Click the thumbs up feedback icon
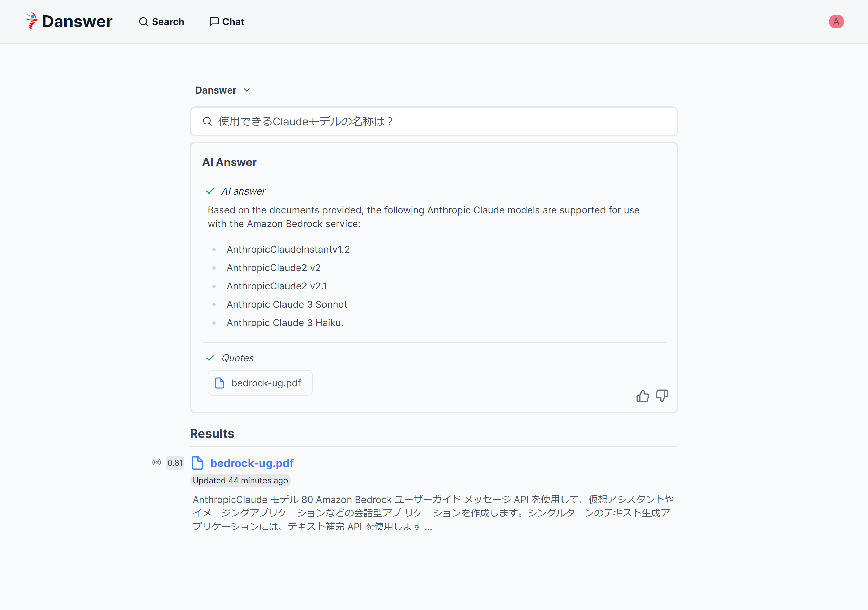 click(642, 396)
